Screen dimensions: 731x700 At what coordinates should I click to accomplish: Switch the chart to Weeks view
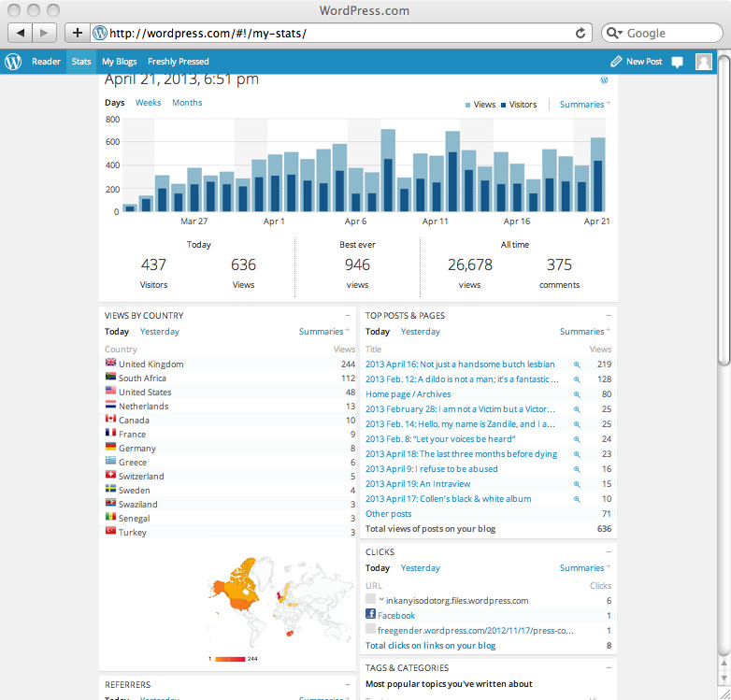coord(148,103)
